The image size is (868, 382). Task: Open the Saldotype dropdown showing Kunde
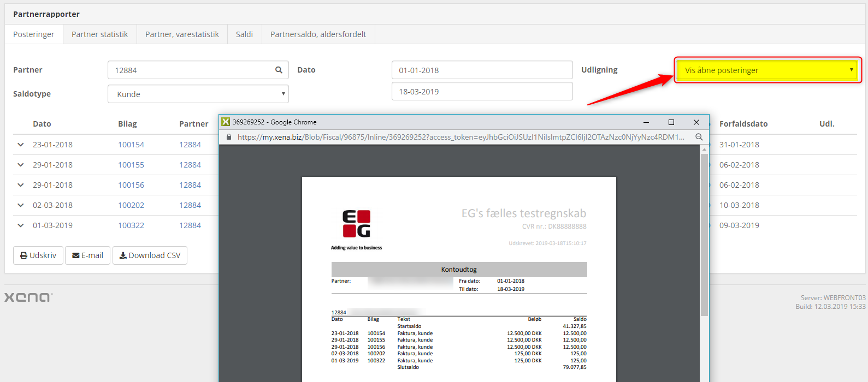point(198,94)
